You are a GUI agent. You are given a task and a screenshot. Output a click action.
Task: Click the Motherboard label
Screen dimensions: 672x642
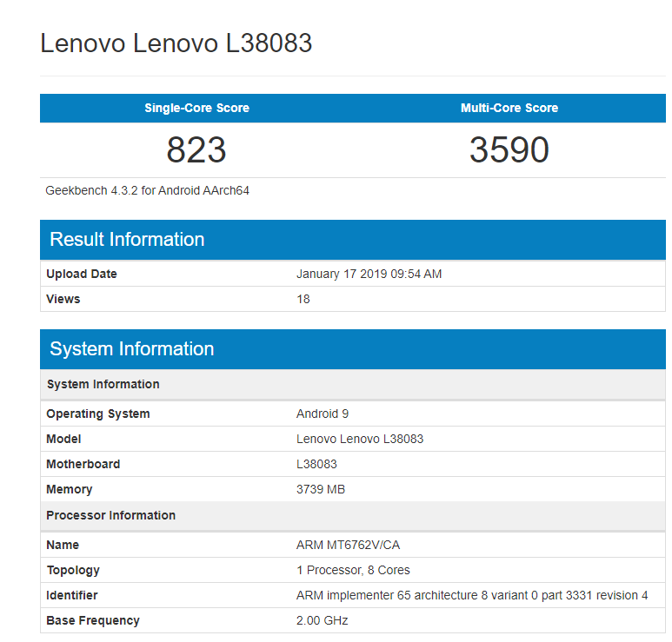pos(83,464)
